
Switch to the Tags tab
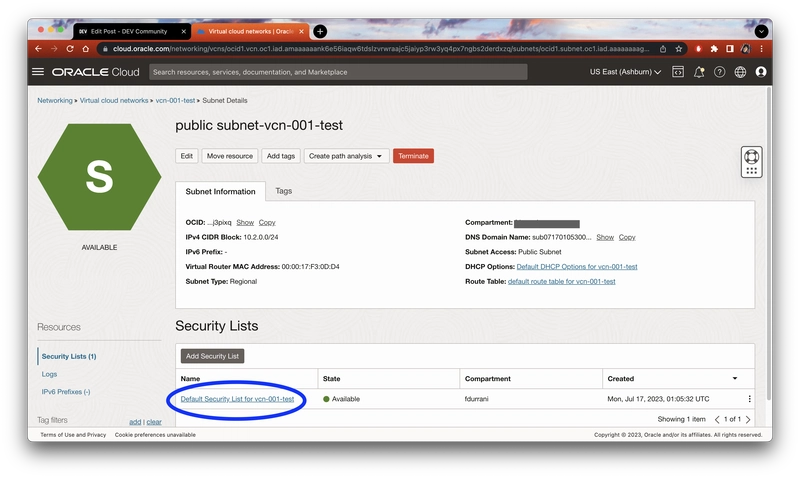click(x=284, y=191)
